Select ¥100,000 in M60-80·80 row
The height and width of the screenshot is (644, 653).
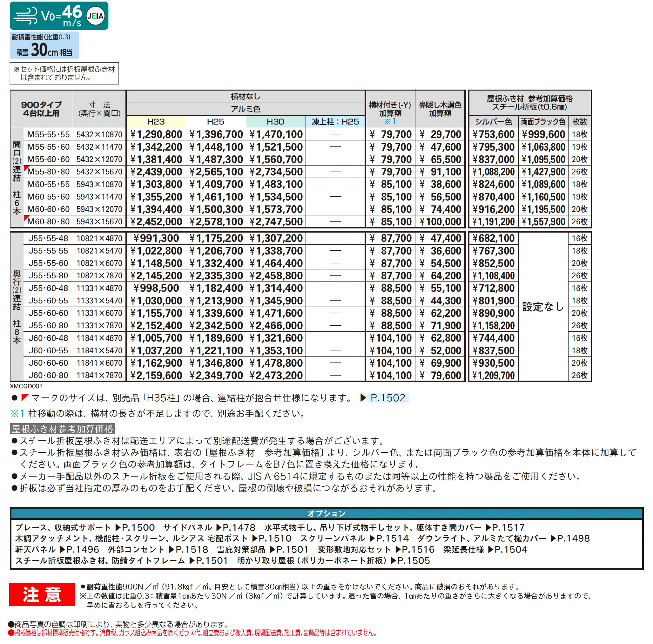coord(440,221)
